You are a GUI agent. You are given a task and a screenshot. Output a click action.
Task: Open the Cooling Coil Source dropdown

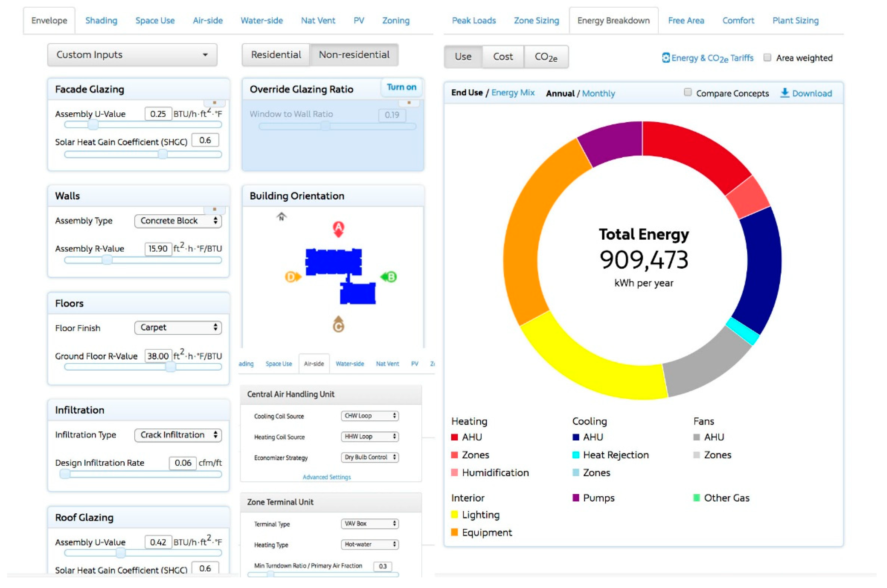pos(369,415)
